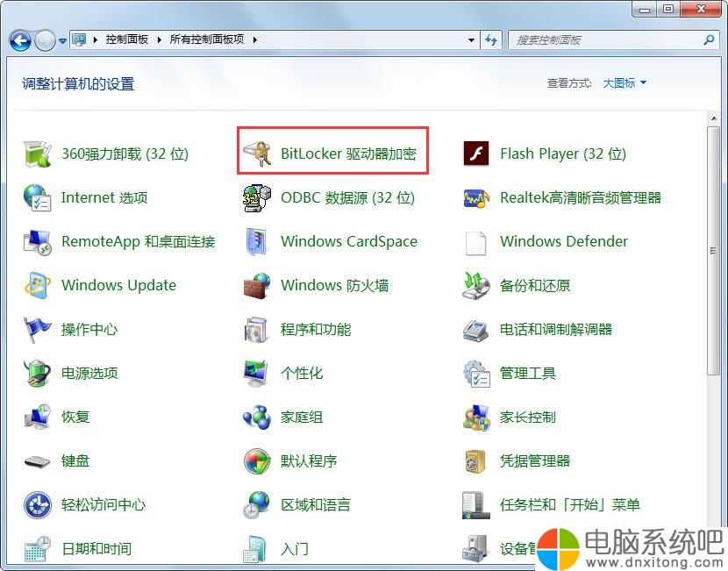Click the vertical scrollbar thumb
The image size is (728, 571).
[x=714, y=251]
